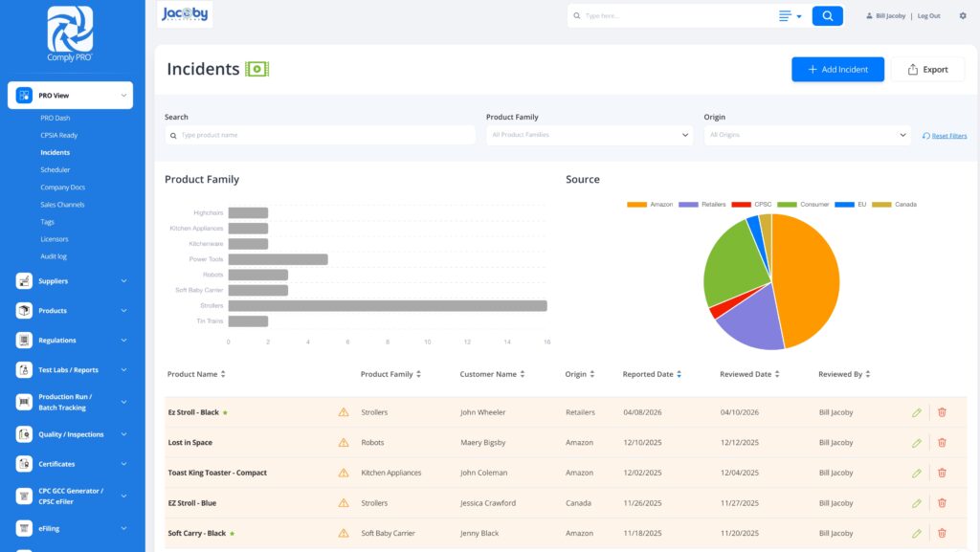Screen dimensions: 980x552
Task: Delete the Toast King Toaster incident
Action: tap(942, 473)
